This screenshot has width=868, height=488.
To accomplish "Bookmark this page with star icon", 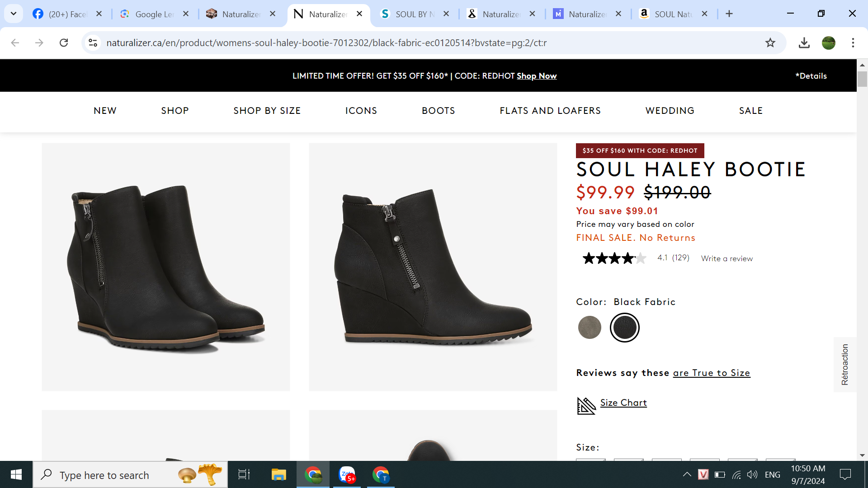I will pyautogui.click(x=770, y=43).
